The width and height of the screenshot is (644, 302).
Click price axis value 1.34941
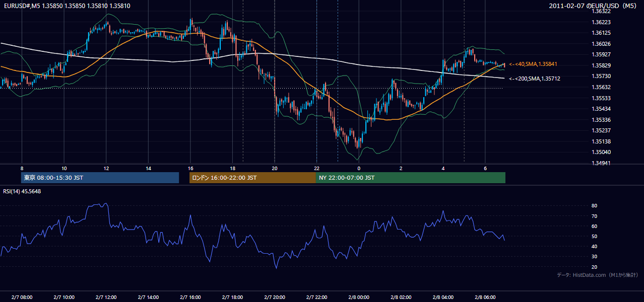[602, 163]
